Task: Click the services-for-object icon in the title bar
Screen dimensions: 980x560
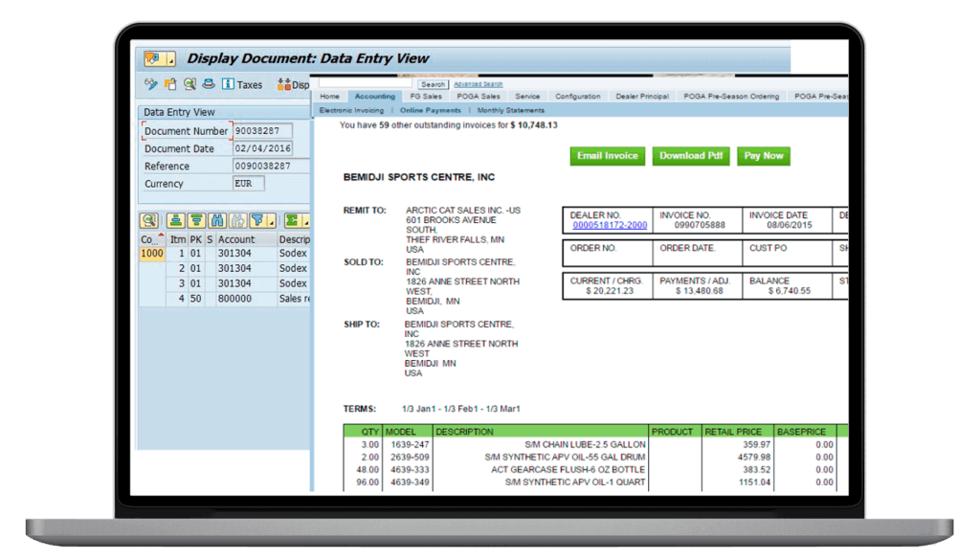Action: click(153, 58)
